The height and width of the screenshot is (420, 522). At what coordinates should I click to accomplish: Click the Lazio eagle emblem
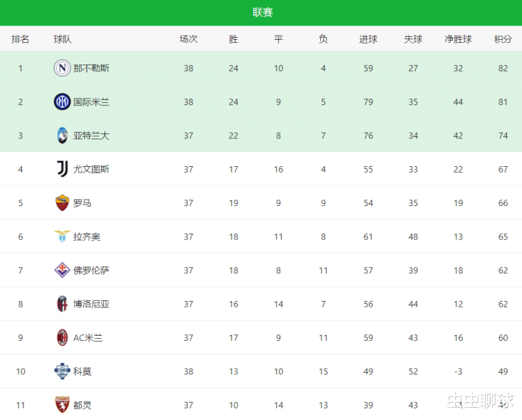click(62, 236)
